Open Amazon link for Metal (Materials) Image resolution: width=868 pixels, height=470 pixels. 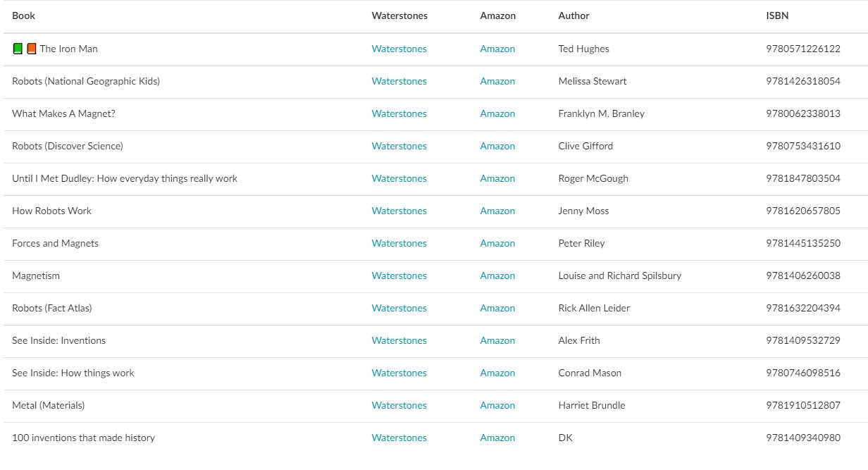coord(497,405)
